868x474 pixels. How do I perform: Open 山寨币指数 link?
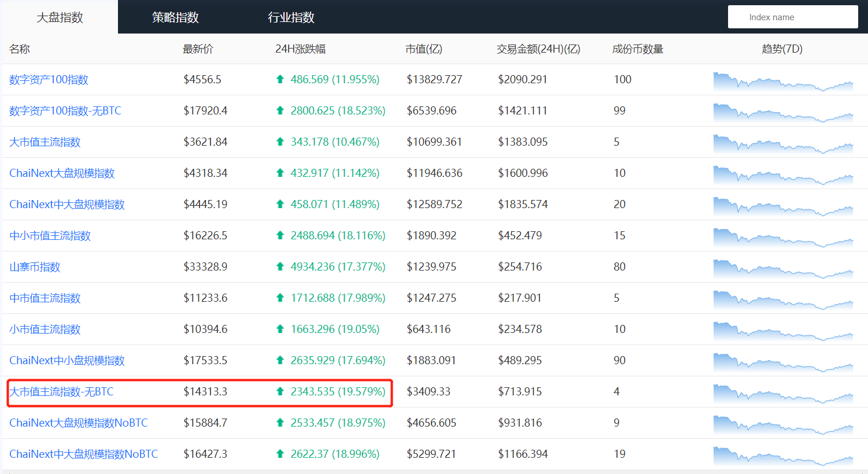click(x=35, y=267)
